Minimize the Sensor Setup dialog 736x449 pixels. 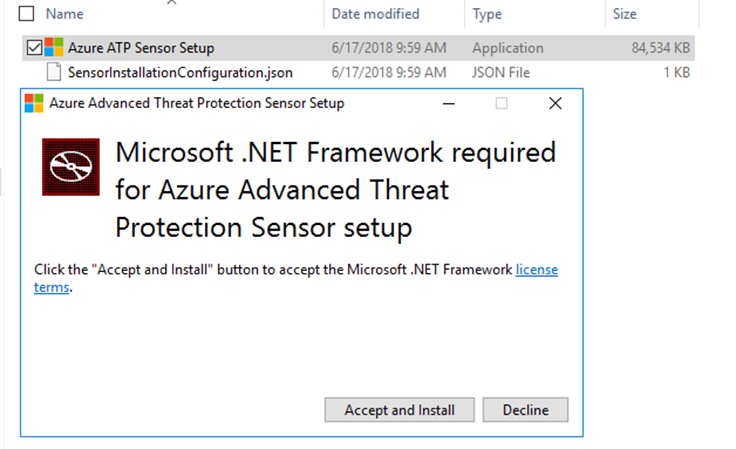click(x=449, y=103)
